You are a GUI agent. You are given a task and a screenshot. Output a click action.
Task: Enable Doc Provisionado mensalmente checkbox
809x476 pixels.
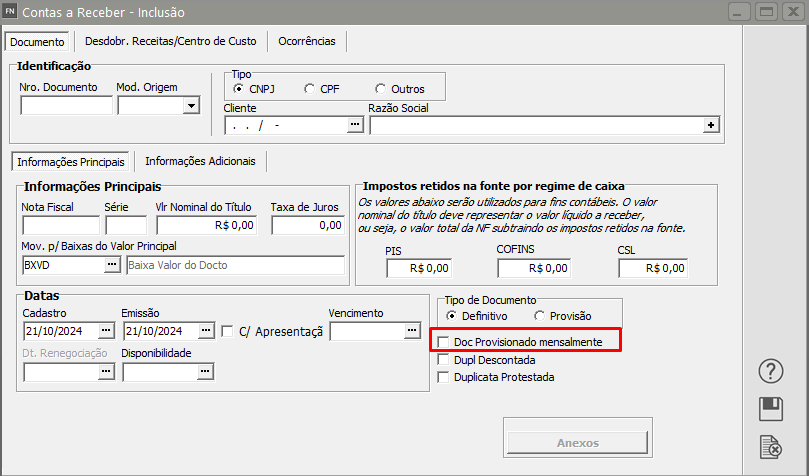(x=444, y=342)
